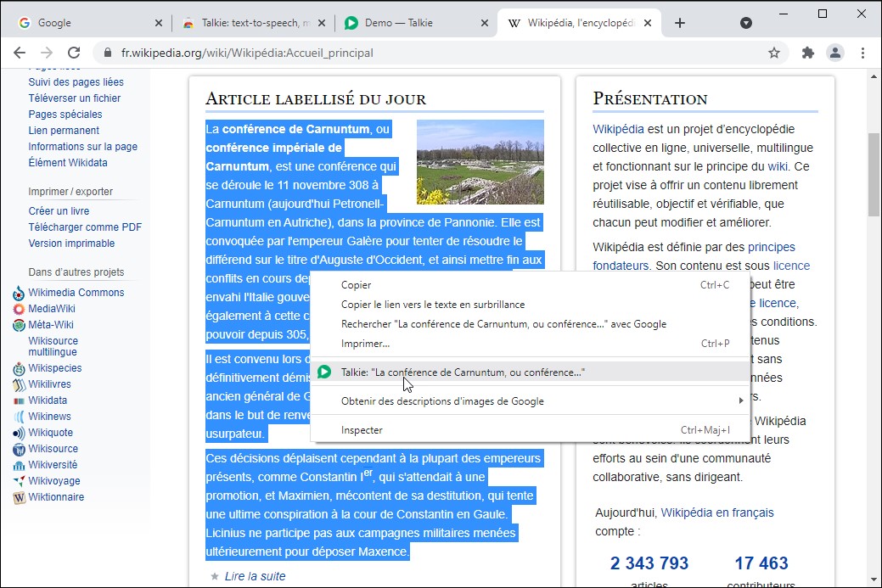Click the Wikidata project link

tap(48, 400)
